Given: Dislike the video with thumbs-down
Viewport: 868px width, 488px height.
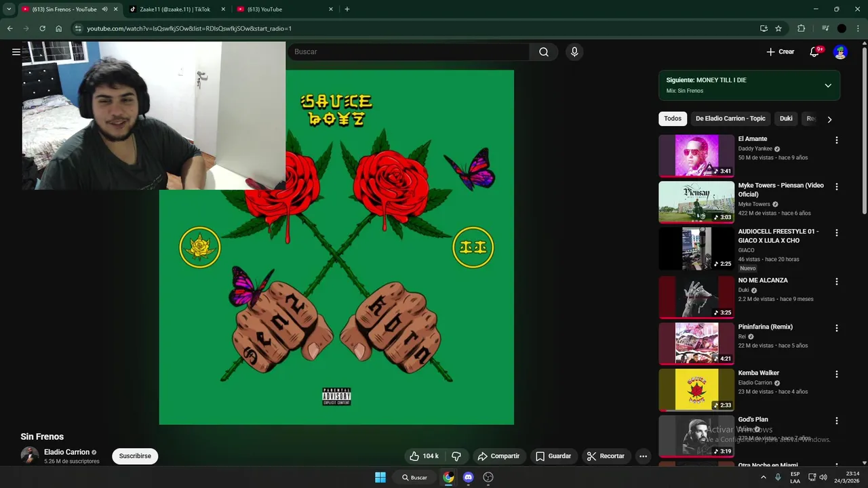Looking at the screenshot, I should [456, 456].
